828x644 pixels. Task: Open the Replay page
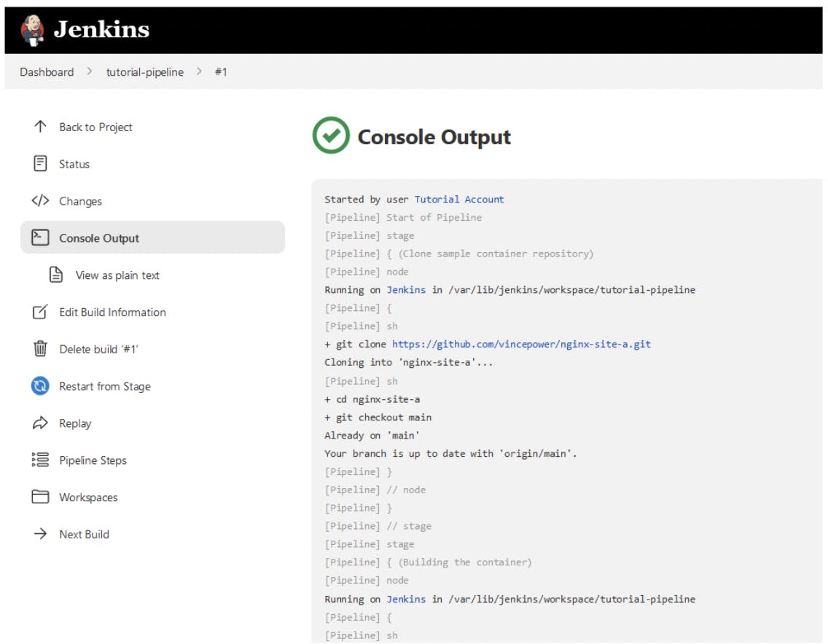(x=75, y=423)
